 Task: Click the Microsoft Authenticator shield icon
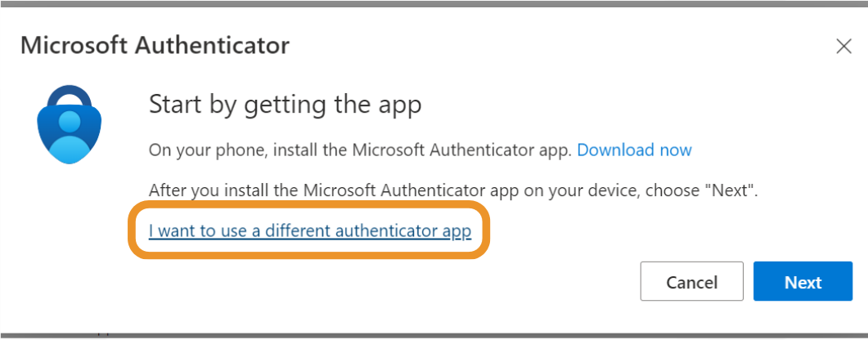click(70, 124)
